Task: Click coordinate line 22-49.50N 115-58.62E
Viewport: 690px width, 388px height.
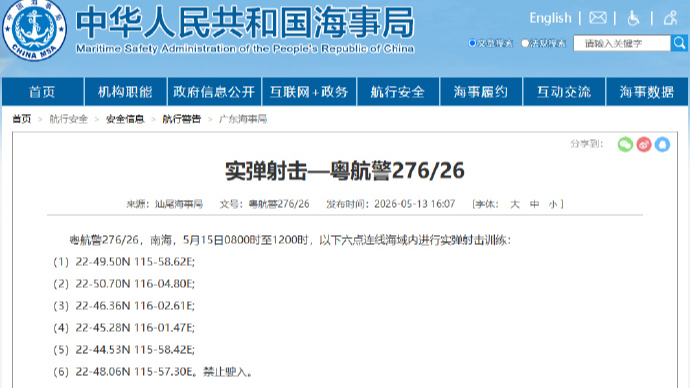Action: (x=135, y=262)
